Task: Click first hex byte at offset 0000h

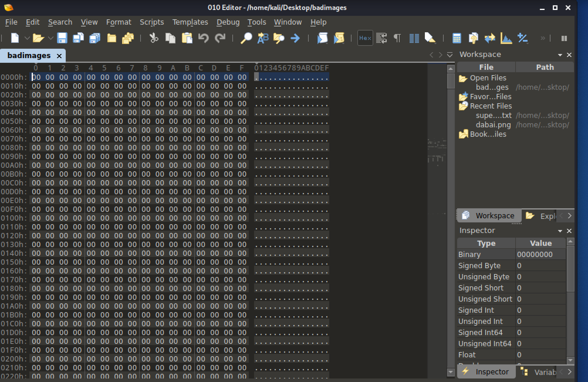Action: 36,77
